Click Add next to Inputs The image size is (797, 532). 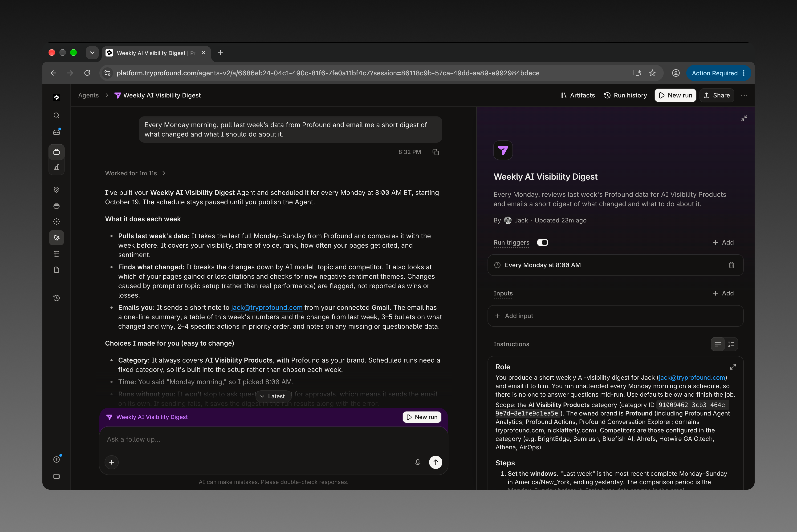pyautogui.click(x=723, y=293)
